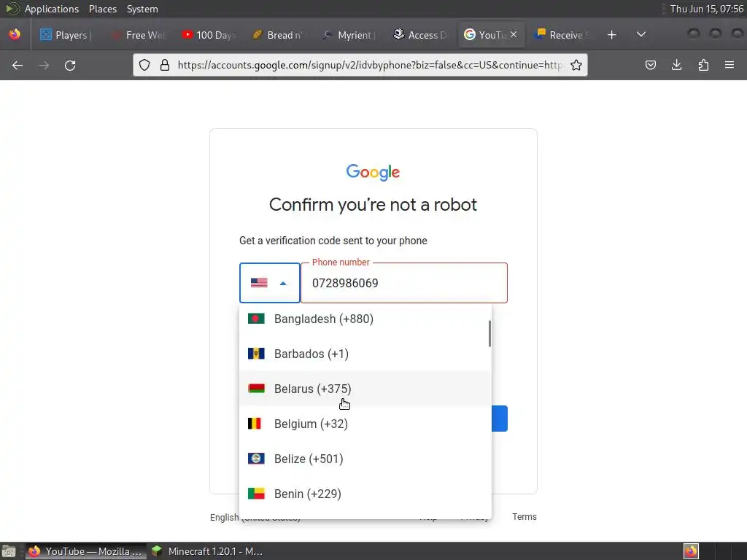Click the Forward navigation arrow

44,65
